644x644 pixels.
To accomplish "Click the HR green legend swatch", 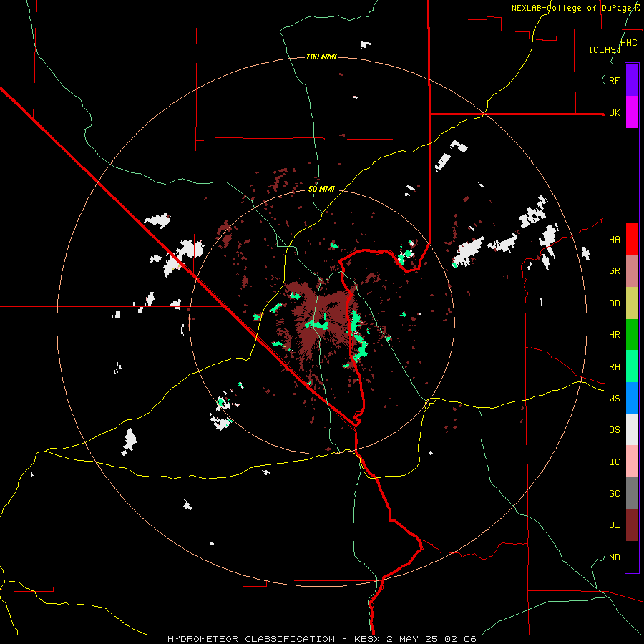I will tap(632, 335).
